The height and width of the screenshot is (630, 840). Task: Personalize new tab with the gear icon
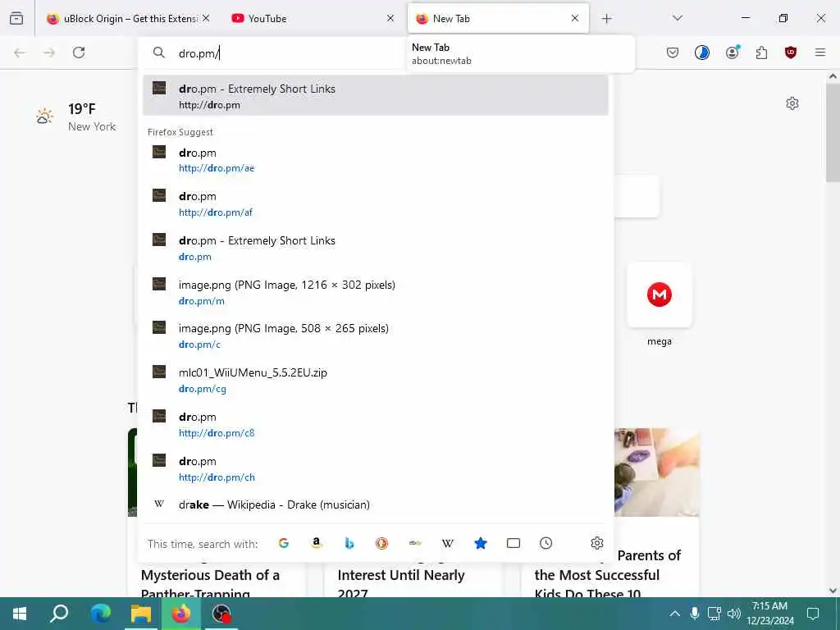792,103
